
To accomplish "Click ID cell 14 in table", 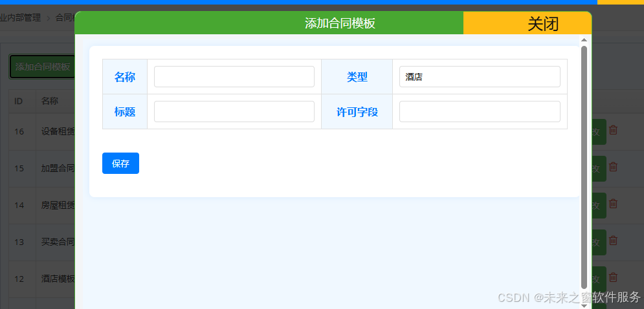I will pyautogui.click(x=19, y=205).
